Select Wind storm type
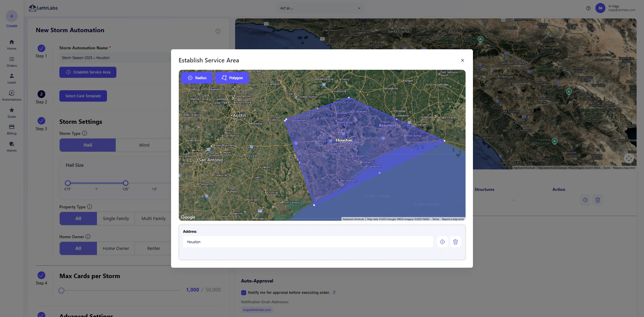 tap(144, 145)
